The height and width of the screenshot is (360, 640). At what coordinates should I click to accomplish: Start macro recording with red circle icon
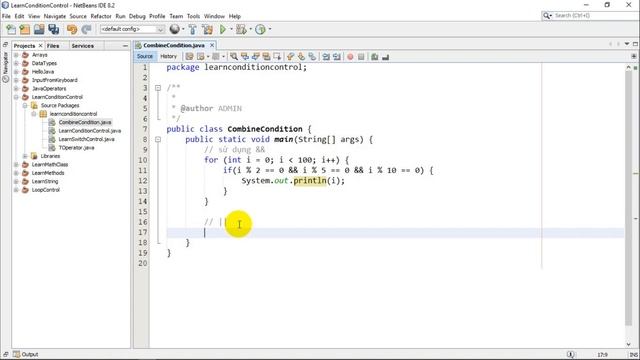pyautogui.click(x=350, y=57)
